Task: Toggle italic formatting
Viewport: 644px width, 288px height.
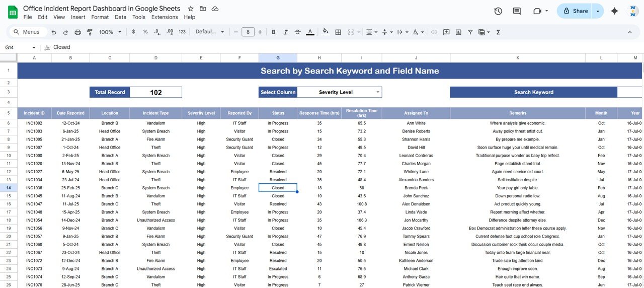Action: point(286,32)
